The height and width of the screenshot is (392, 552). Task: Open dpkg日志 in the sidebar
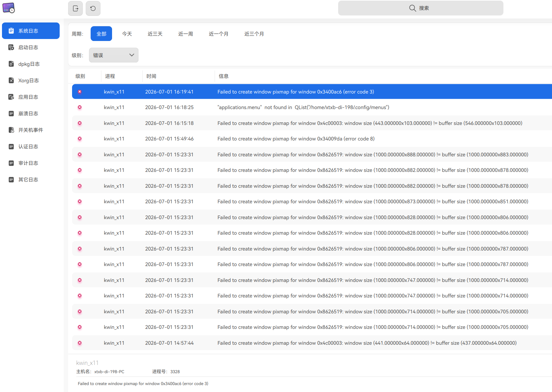coord(31,64)
